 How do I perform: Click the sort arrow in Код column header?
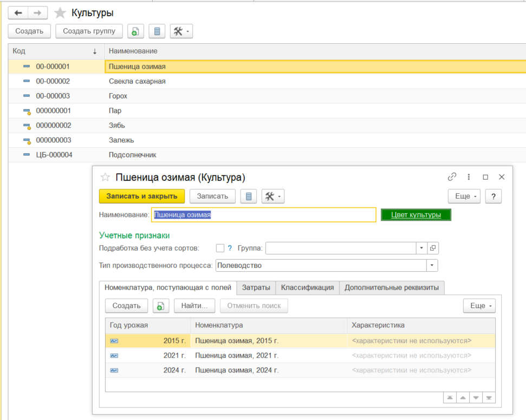tap(95, 51)
